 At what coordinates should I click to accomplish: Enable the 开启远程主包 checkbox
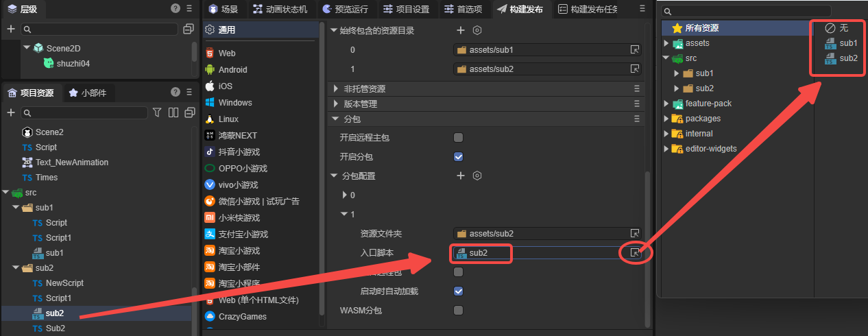coord(458,138)
